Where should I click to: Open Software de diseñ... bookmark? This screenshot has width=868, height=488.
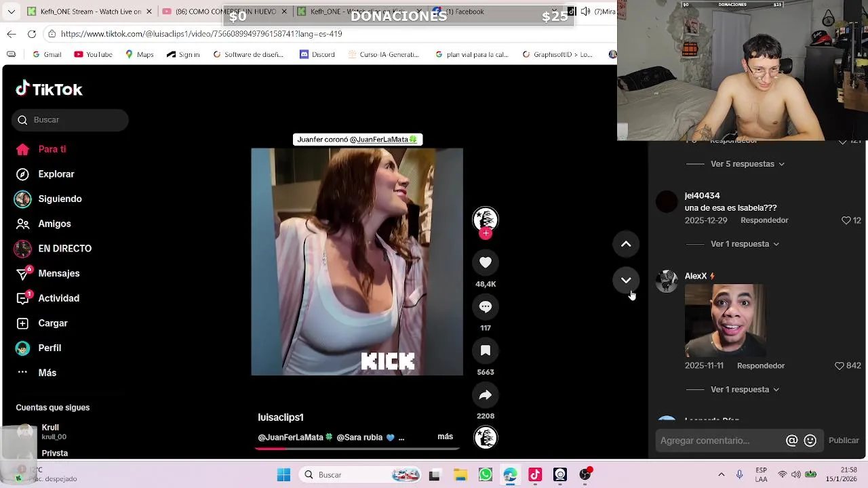point(248,54)
